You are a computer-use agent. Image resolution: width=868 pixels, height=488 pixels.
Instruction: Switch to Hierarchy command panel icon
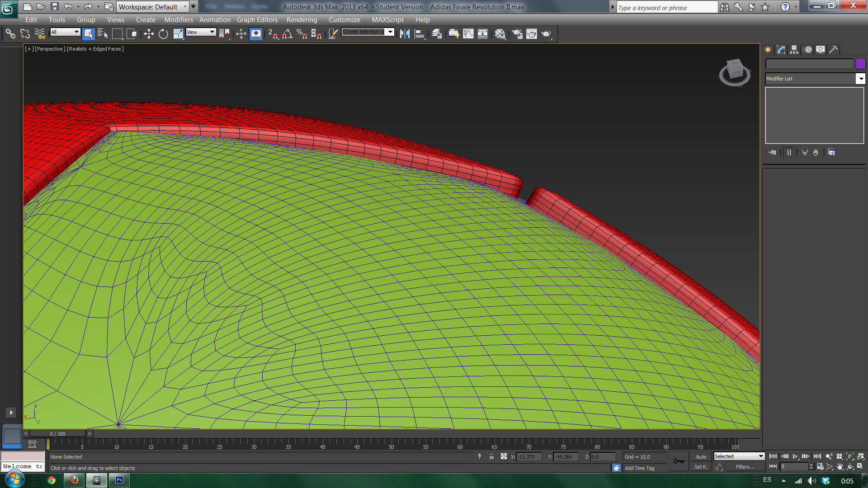click(x=794, y=50)
